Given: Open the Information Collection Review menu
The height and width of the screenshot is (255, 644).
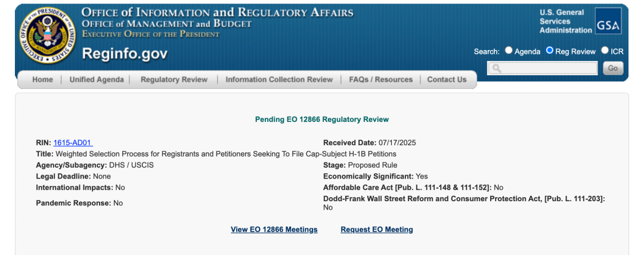Looking at the screenshot, I should point(279,80).
